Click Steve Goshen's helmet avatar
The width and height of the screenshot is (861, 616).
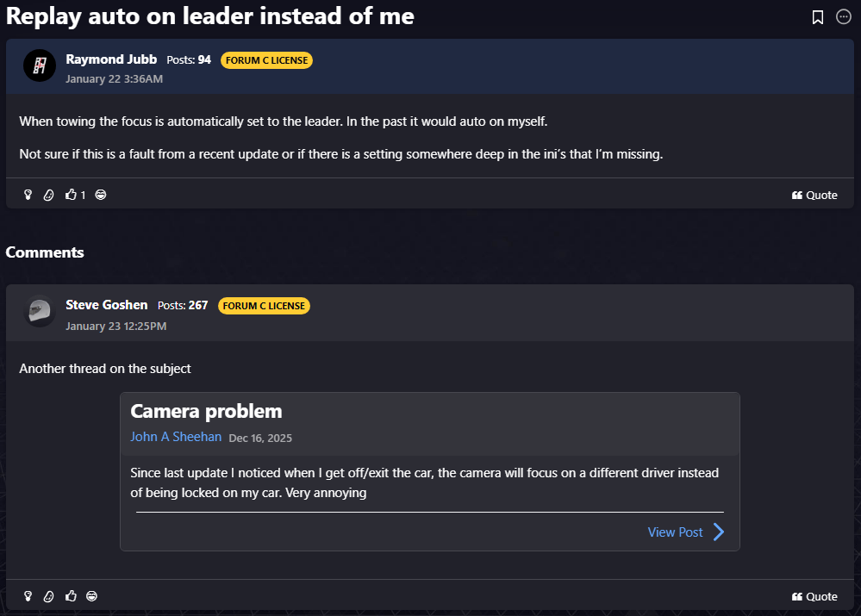click(40, 311)
